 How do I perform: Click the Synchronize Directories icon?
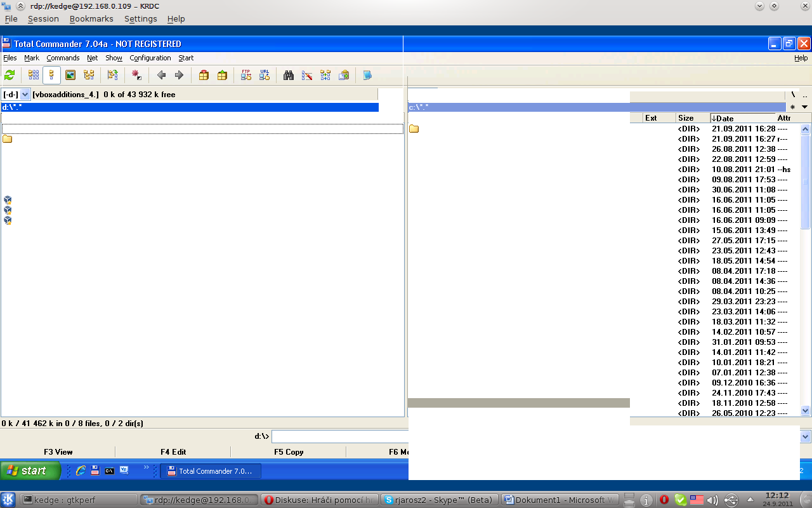click(x=325, y=75)
